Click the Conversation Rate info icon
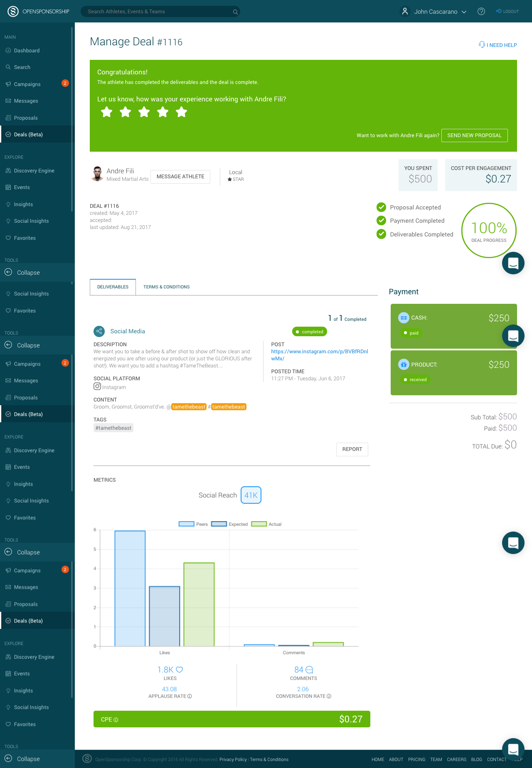 (x=329, y=696)
